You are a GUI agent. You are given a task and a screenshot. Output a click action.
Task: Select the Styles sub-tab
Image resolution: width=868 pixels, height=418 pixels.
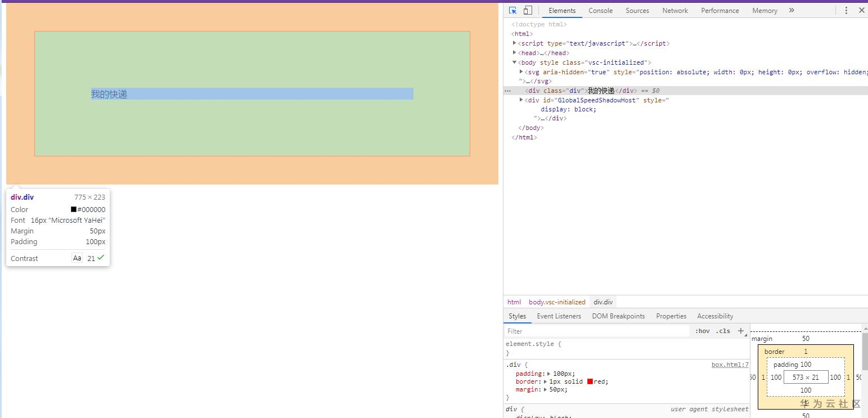tap(517, 316)
